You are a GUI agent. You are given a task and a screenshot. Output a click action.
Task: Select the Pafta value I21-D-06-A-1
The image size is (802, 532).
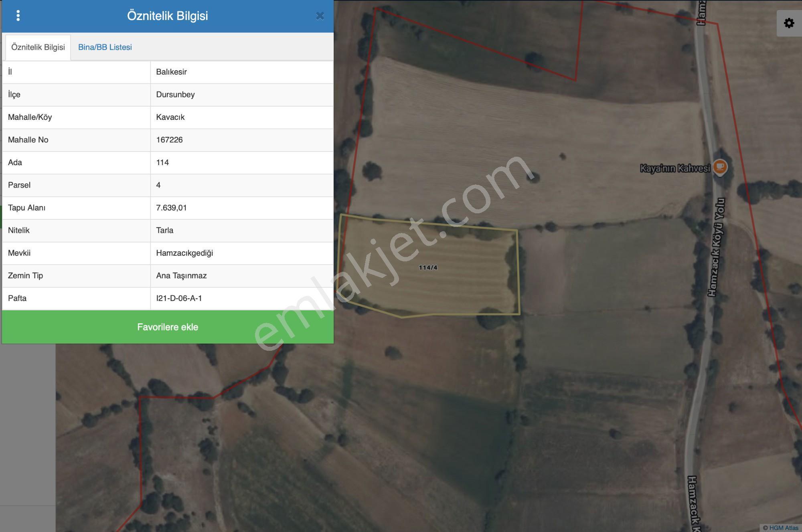tap(179, 298)
